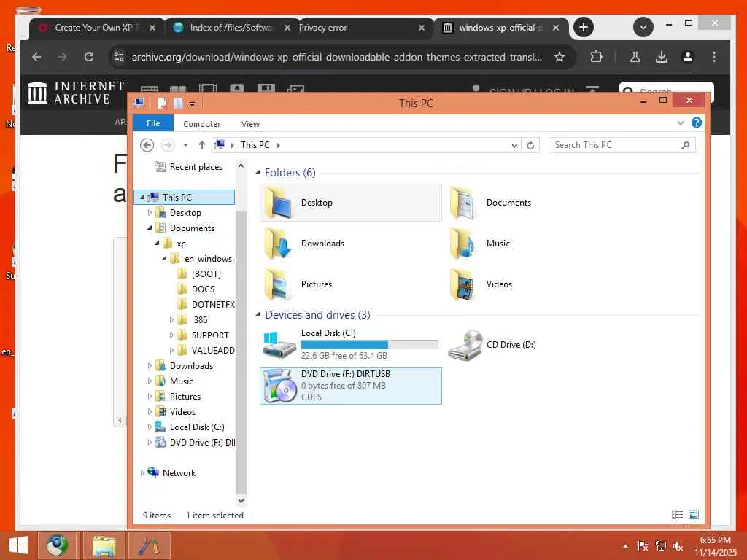Open the recent locations dropdown arrow
This screenshot has width=747, height=560.
(x=185, y=145)
